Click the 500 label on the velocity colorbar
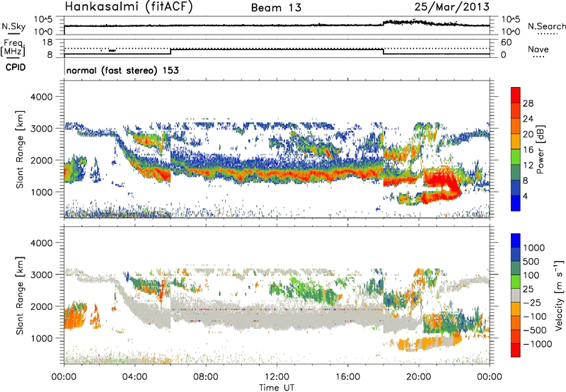566x392 pixels. (x=531, y=261)
